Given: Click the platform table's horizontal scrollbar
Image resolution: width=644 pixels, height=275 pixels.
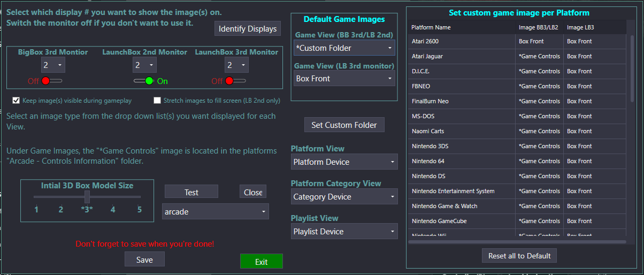Looking at the screenshot, I should [x=517, y=242].
